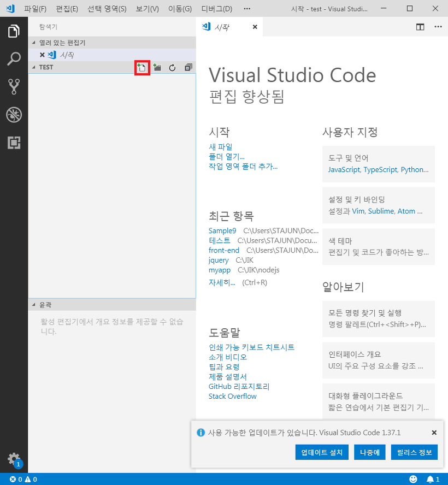The width and height of the screenshot is (448, 485).
Task: Click the Atom keybindings link
Action: (406, 211)
